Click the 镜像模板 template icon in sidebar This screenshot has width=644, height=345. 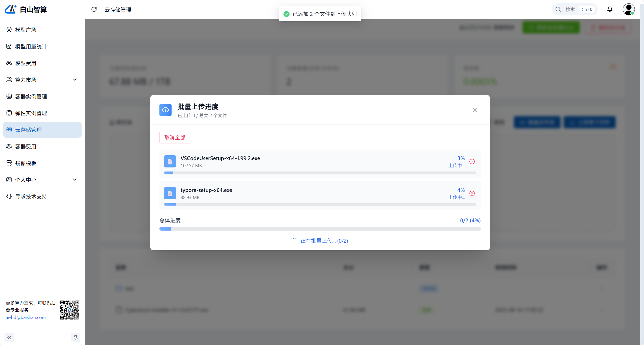pyautogui.click(x=9, y=163)
